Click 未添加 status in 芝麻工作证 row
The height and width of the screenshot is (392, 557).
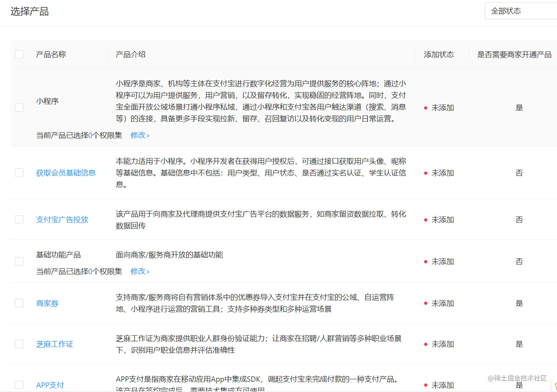[439, 344]
